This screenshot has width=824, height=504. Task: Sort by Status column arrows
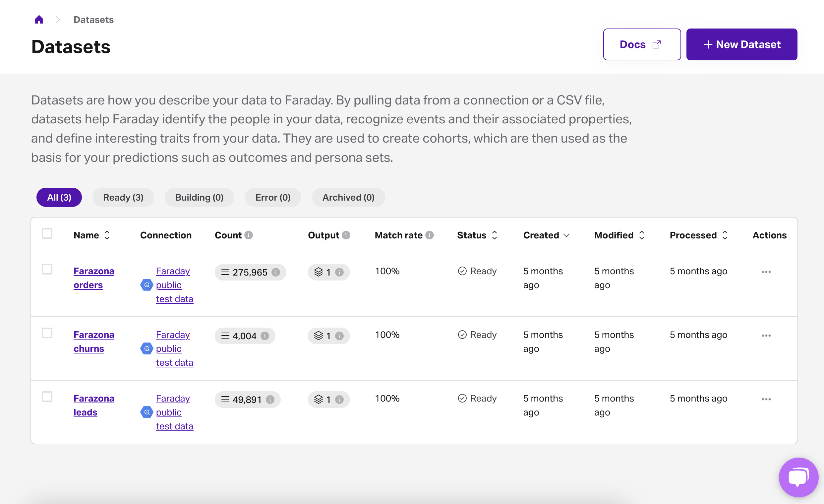pos(494,235)
